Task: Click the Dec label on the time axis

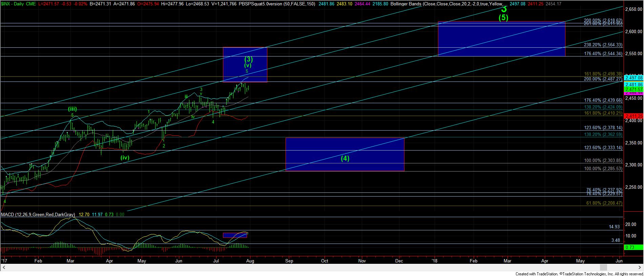Action: (399, 261)
